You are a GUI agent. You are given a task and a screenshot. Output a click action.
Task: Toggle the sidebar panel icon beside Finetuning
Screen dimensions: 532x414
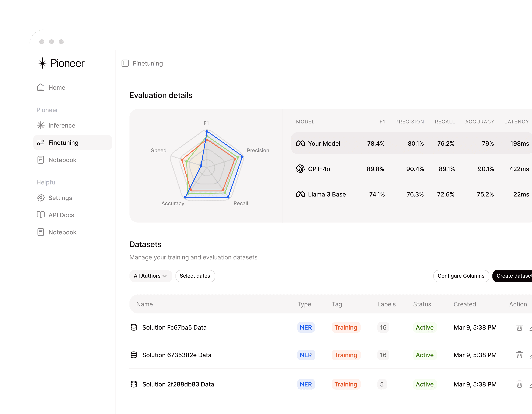[x=125, y=63]
